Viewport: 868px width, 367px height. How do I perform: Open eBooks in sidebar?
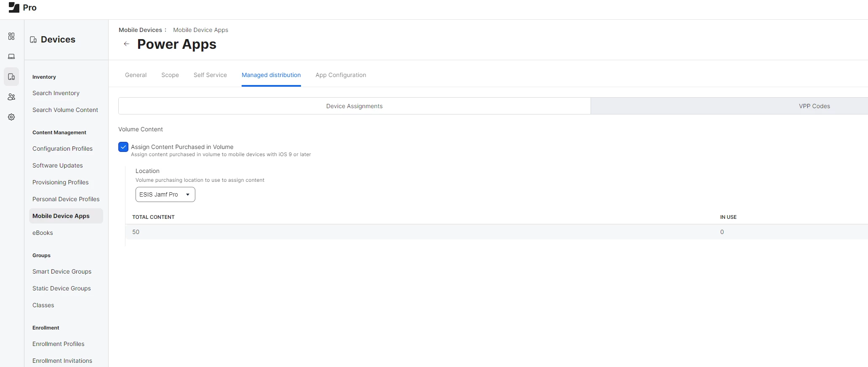click(43, 233)
